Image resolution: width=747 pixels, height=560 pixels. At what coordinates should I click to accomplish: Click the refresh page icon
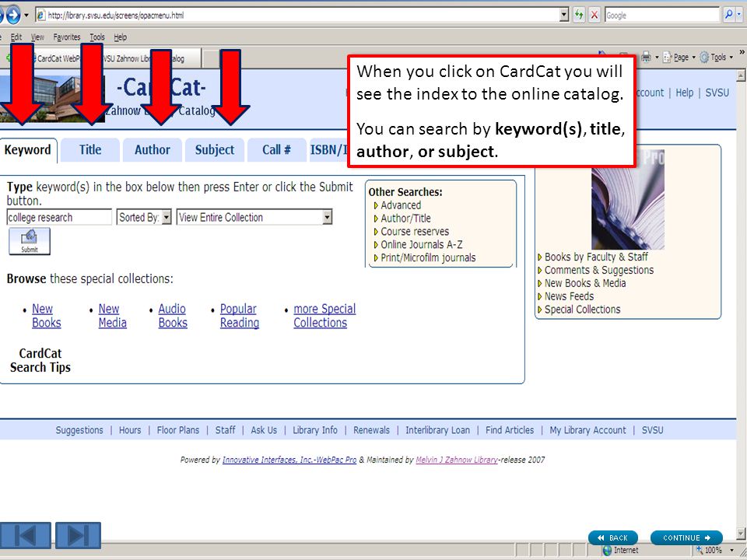pyautogui.click(x=579, y=16)
